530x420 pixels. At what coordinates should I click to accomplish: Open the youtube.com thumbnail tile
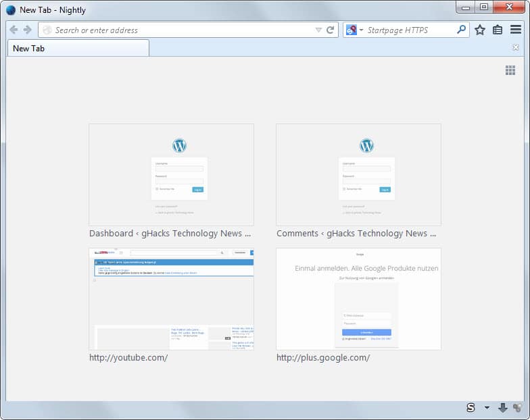click(x=172, y=299)
